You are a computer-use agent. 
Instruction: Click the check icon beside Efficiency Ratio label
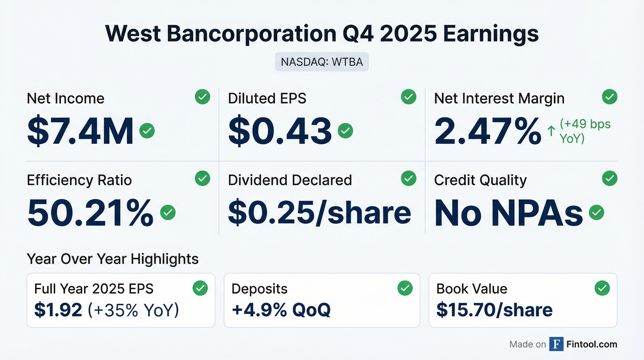click(x=202, y=178)
